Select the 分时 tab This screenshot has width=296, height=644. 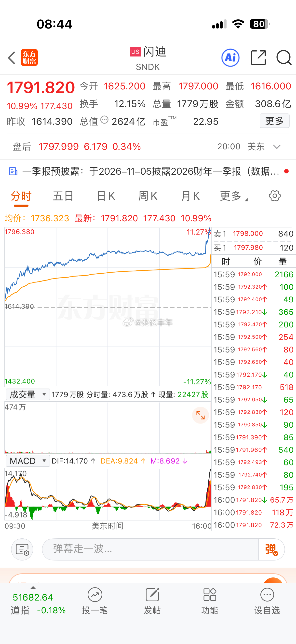click(x=21, y=196)
